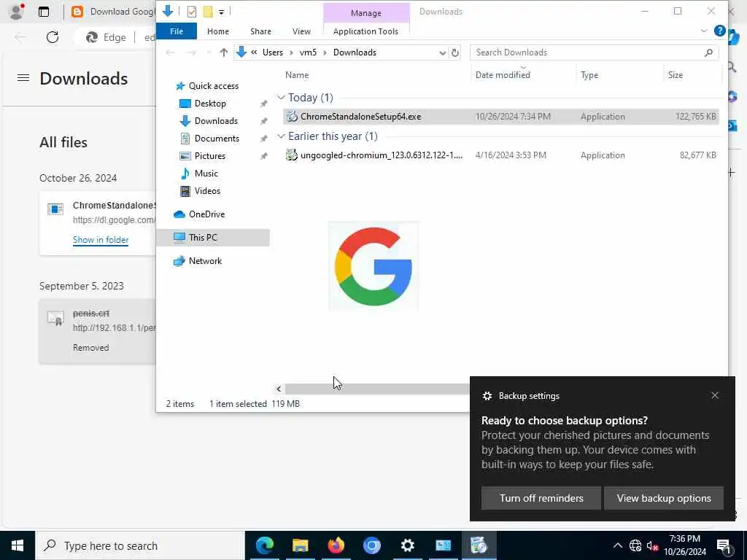Sort by the Type column header
The width and height of the screenshot is (747, 560).
pyautogui.click(x=589, y=75)
